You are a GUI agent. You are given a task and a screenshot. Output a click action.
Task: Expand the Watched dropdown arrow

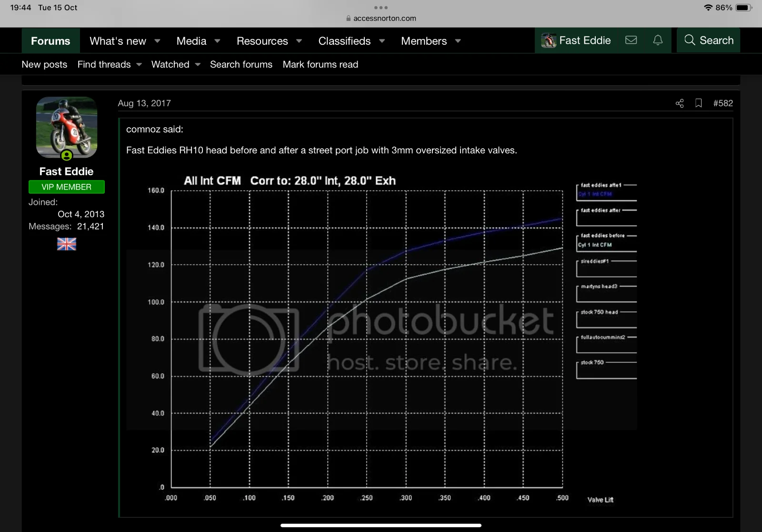pyautogui.click(x=198, y=65)
